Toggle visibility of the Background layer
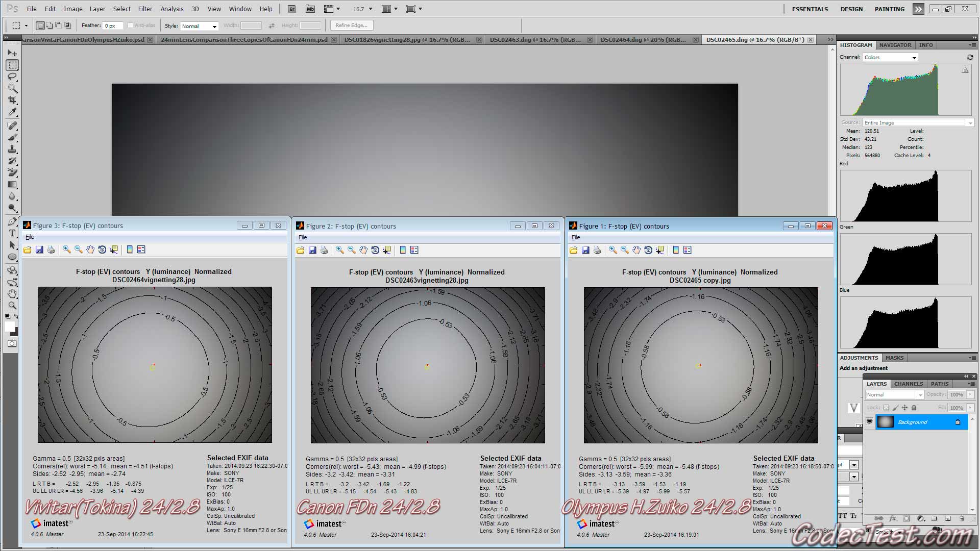 coord(870,422)
